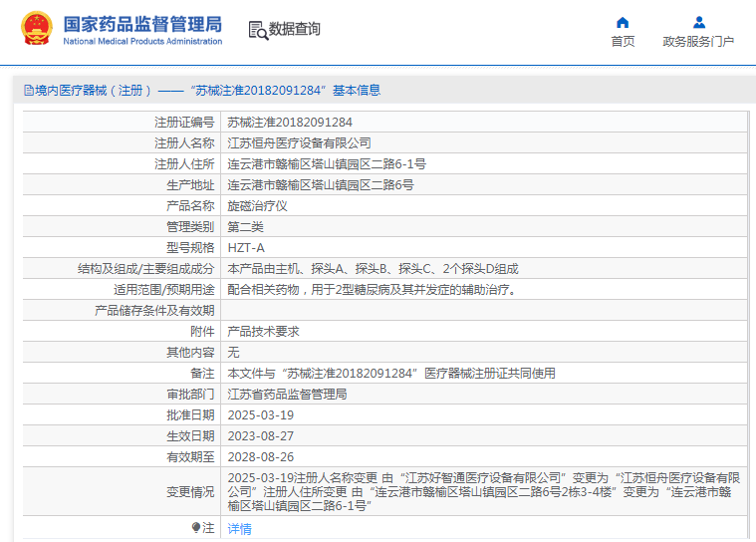Click the remark text 本文件与…共同使用

(x=391, y=374)
